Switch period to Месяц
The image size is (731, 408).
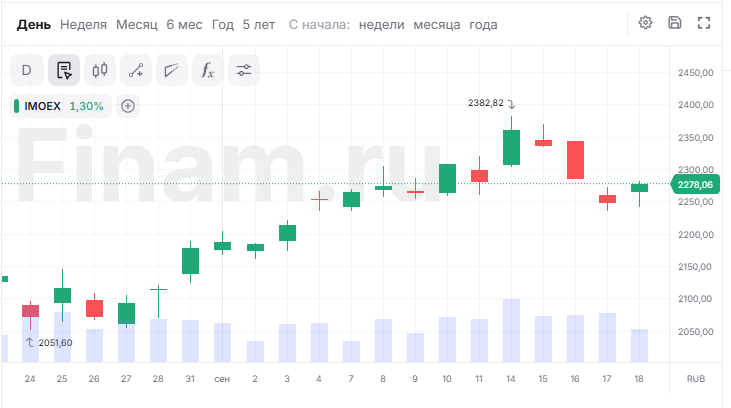coord(137,25)
